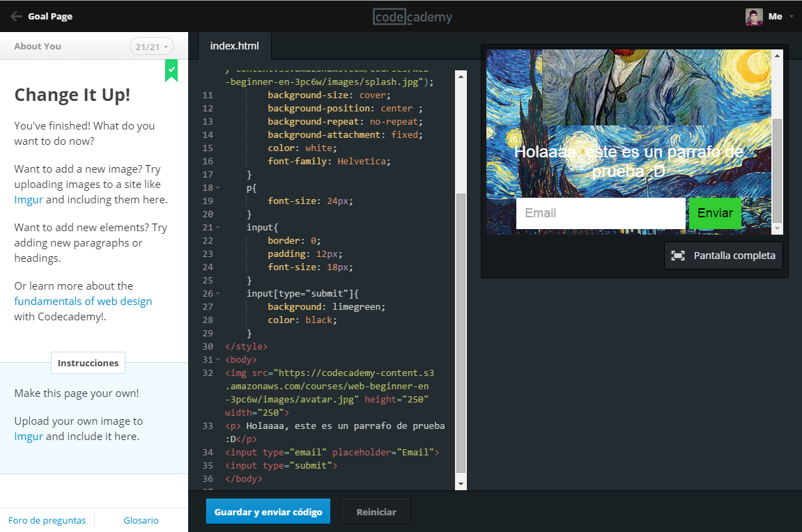Open the fundamentals of web design link
This screenshot has width=802, height=532.
pos(83,302)
